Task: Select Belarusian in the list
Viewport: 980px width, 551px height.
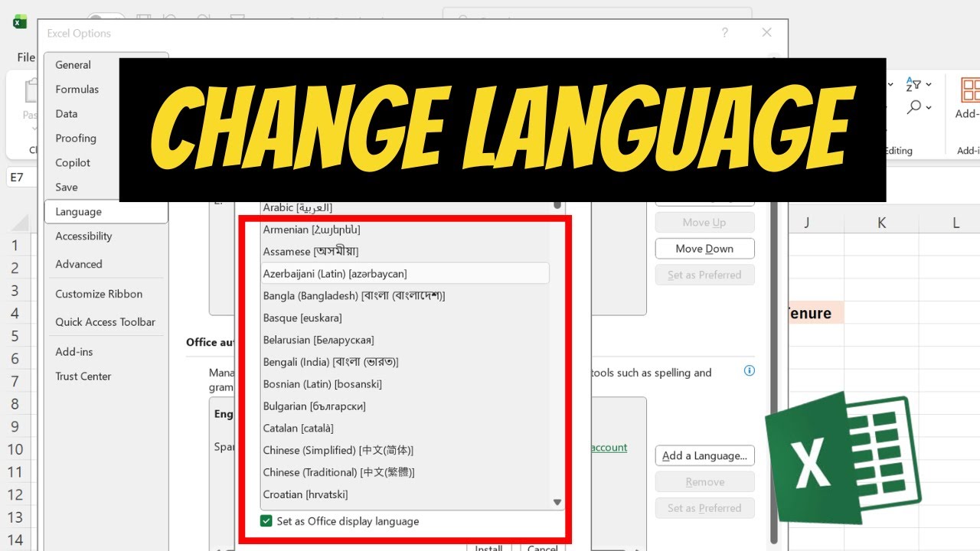Action: (x=404, y=340)
